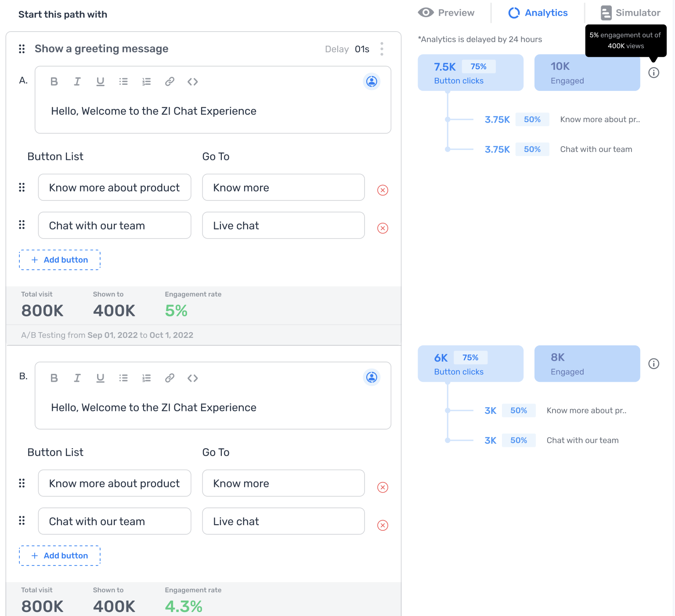675x616 pixels.
Task: Switch to the Analytics tab
Action: tap(538, 13)
